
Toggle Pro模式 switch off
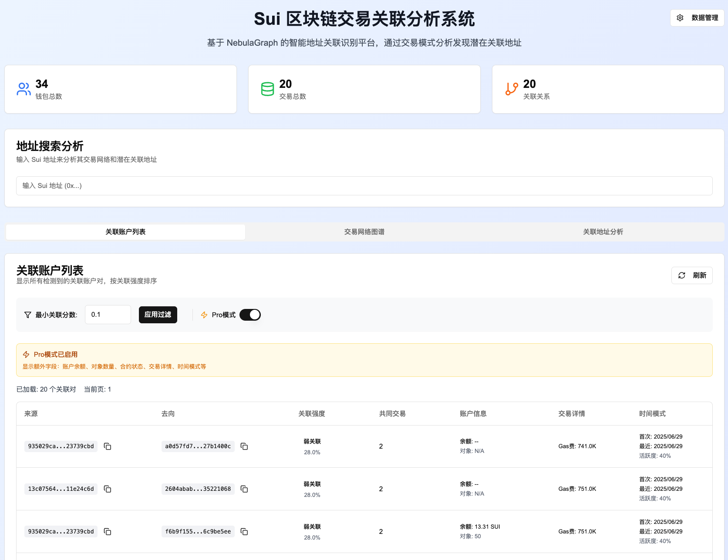tap(250, 315)
